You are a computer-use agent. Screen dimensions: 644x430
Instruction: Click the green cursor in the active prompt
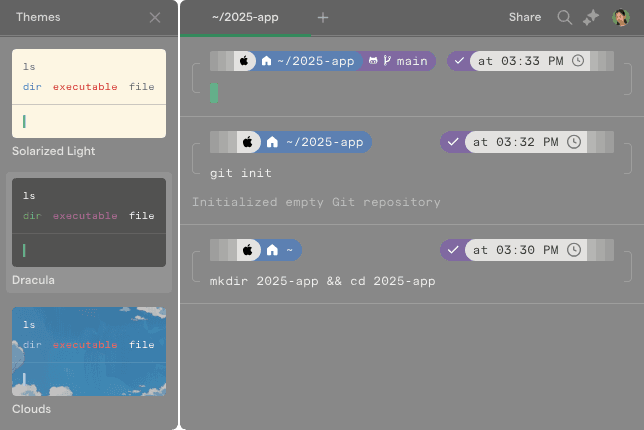pos(214,93)
